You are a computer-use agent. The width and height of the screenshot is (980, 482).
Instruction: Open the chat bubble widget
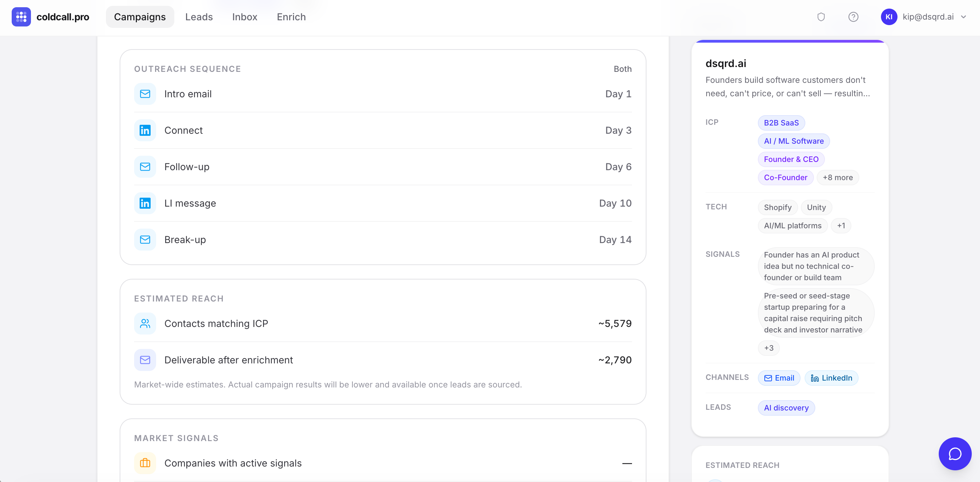(x=955, y=453)
